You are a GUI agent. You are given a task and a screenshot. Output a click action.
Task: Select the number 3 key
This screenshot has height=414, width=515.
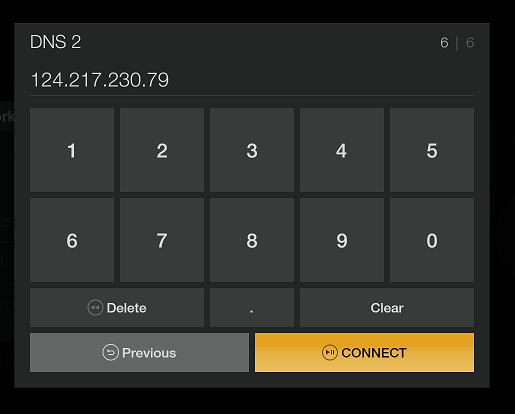click(252, 150)
